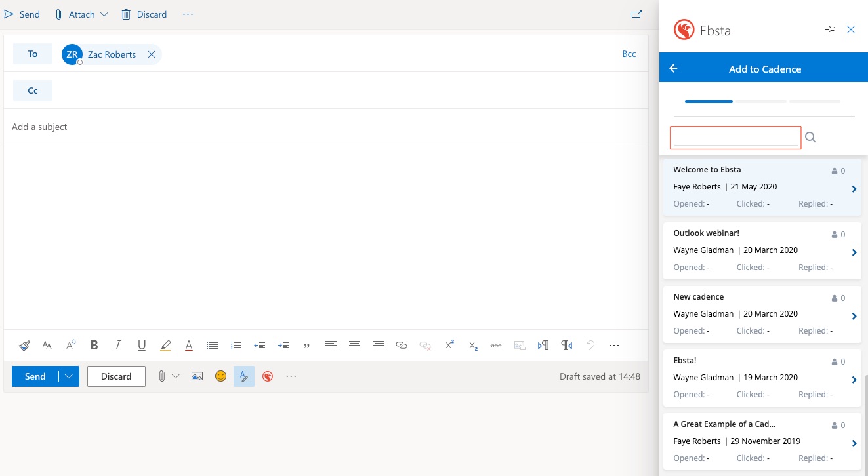Insert pictures inline
The height and width of the screenshot is (476, 868).
click(197, 376)
